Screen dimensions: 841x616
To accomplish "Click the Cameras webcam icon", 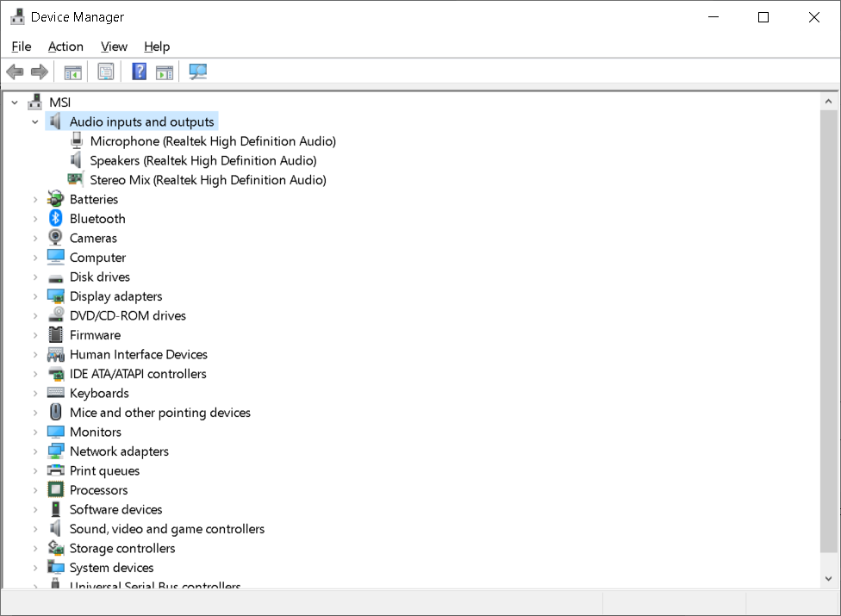I will tap(55, 238).
